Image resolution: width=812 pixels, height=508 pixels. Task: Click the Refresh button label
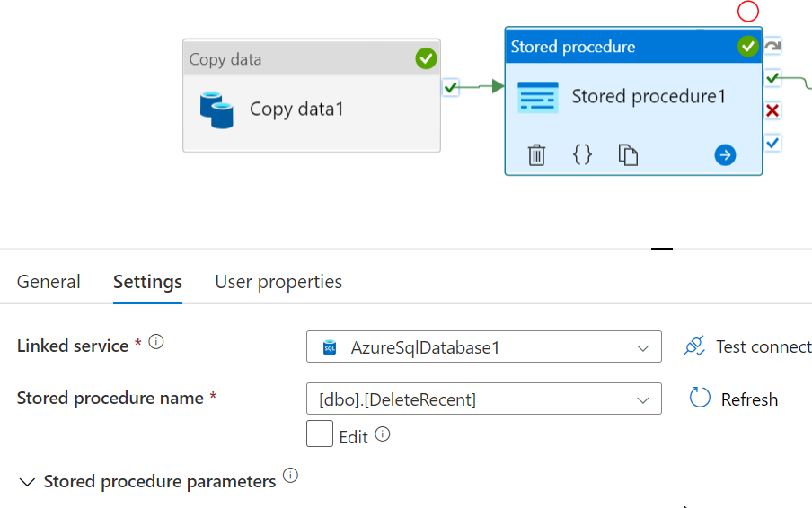point(749,399)
